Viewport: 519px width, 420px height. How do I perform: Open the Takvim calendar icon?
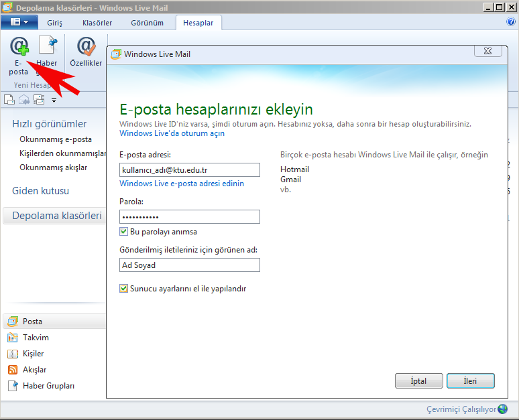[13, 338]
